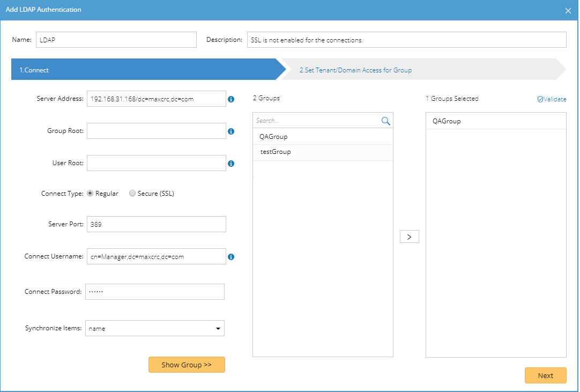Select testGroup in the available groups list
The width and height of the screenshot is (580, 392).
[x=276, y=152]
